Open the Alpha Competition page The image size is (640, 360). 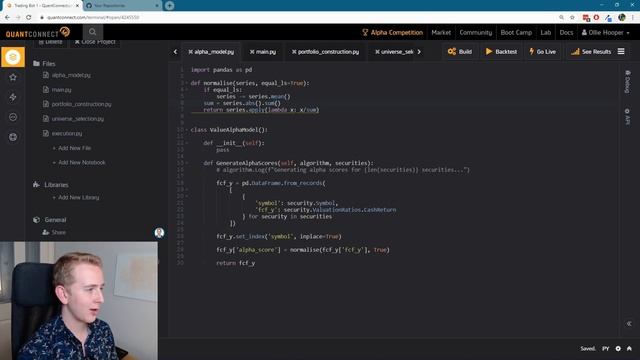392,32
